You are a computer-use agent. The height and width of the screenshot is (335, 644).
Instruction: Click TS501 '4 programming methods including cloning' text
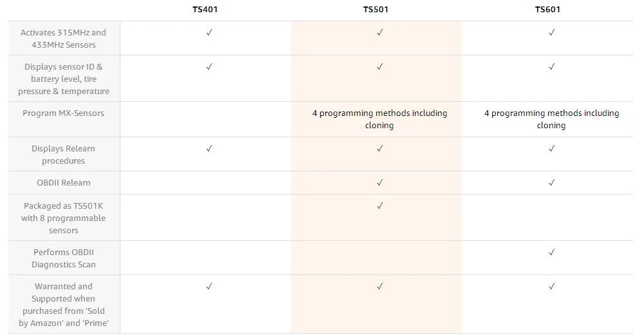379,119
